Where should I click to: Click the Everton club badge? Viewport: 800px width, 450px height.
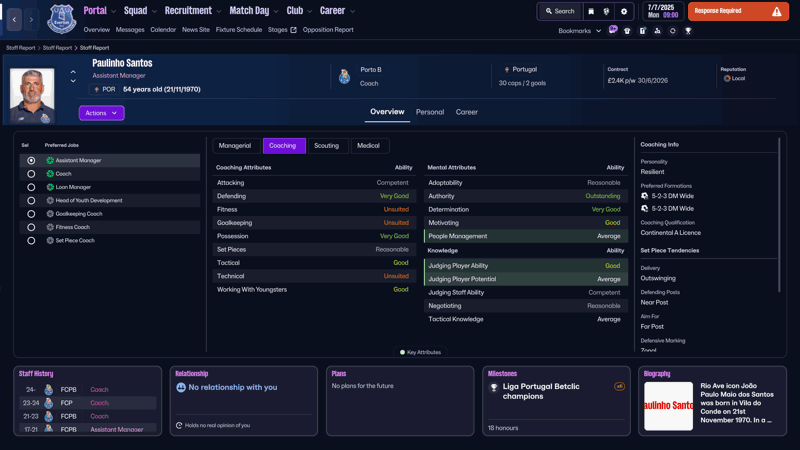[61, 19]
